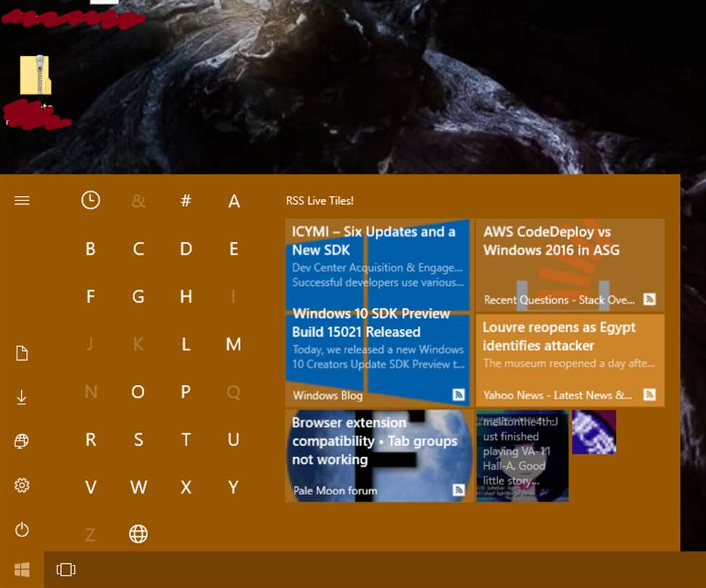Jump to apps starting with S
This screenshot has height=588, width=706.
tap(139, 440)
